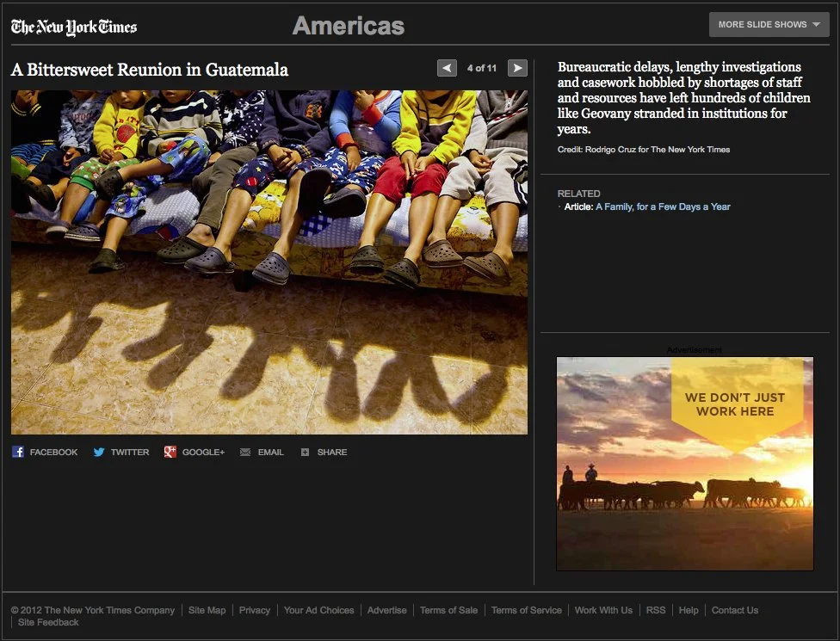
Task: Open the Site Feedback link
Action: point(47,622)
